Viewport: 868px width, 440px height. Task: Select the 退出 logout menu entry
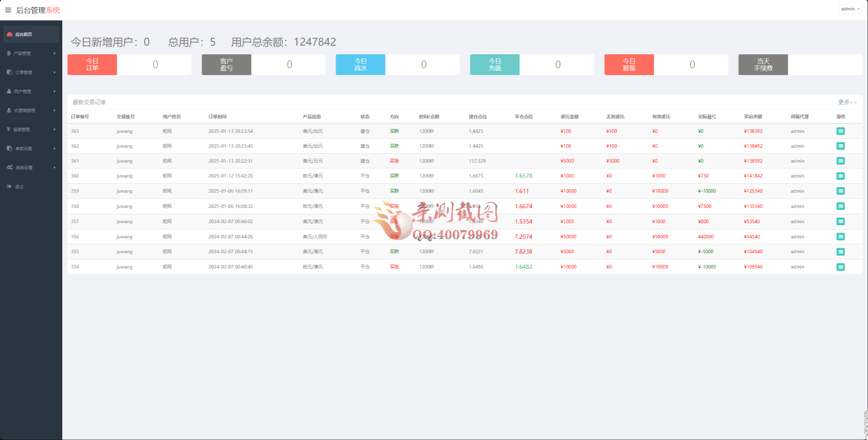pos(19,186)
